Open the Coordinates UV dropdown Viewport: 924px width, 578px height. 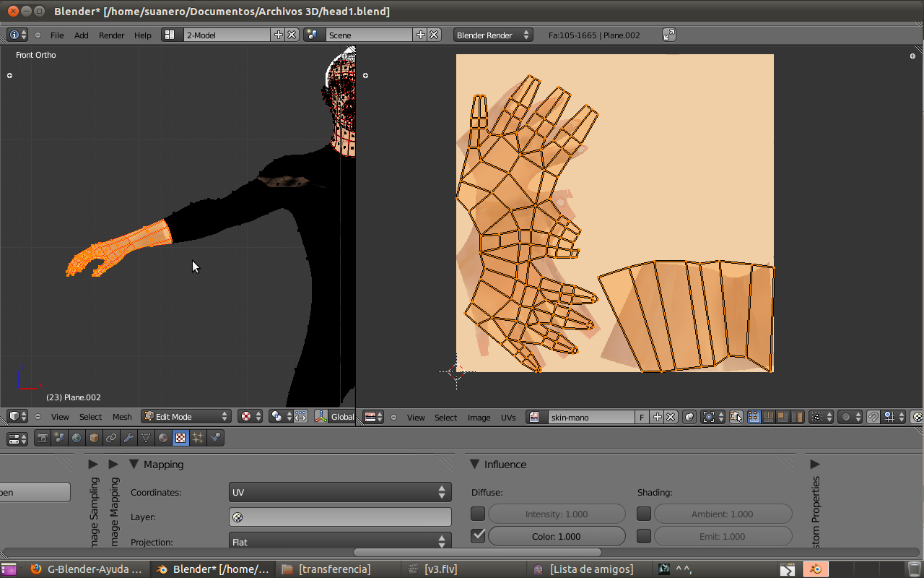coord(339,492)
